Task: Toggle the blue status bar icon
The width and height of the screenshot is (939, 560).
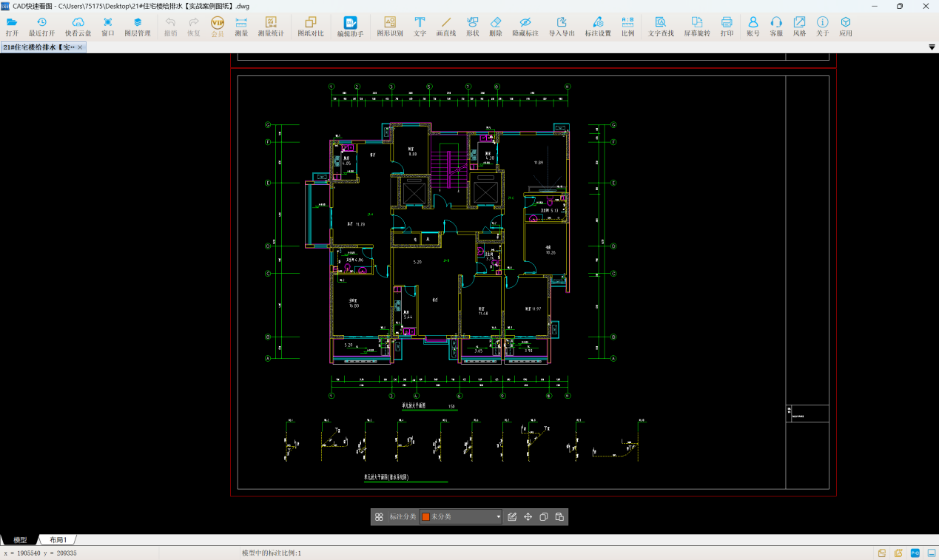Action: (x=915, y=553)
